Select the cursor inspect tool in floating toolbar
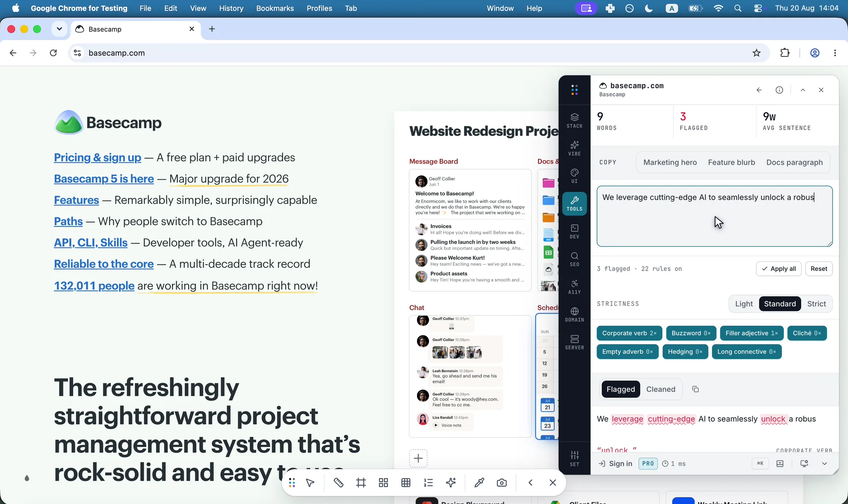Screen dimensions: 848x504 click(310, 483)
